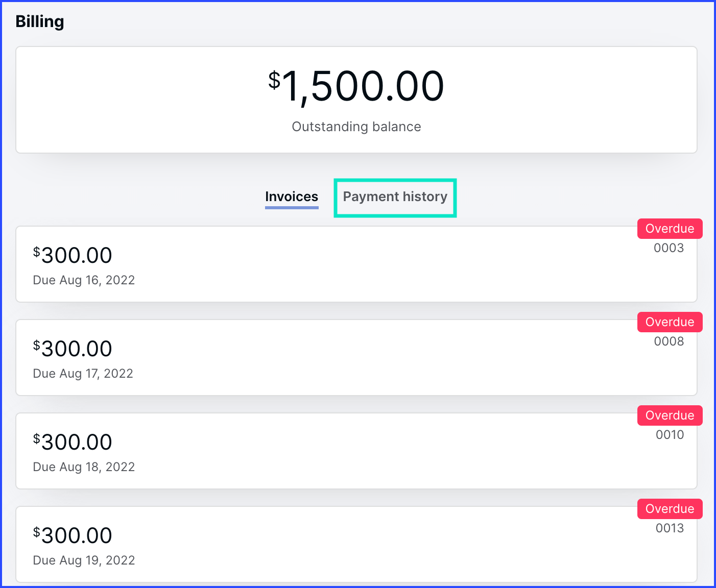This screenshot has width=716, height=588.
Task: Select the Due Aug 17, 2022 date text
Action: (x=83, y=374)
